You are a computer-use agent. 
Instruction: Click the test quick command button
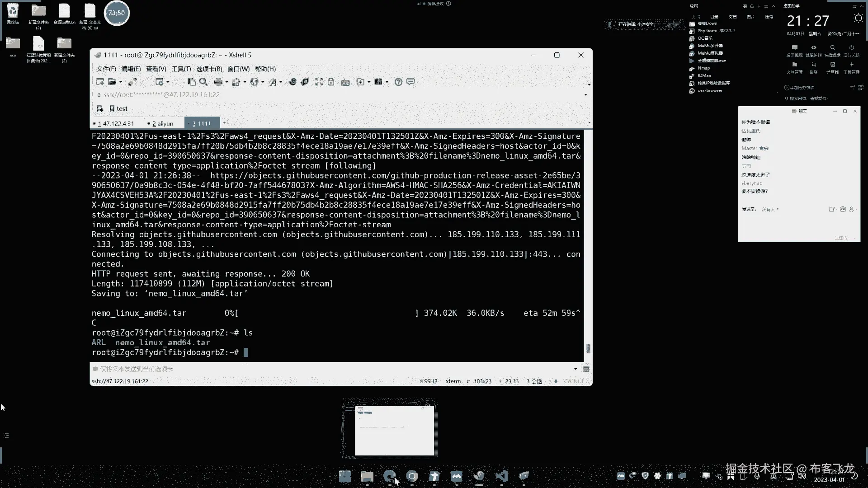pos(118,108)
